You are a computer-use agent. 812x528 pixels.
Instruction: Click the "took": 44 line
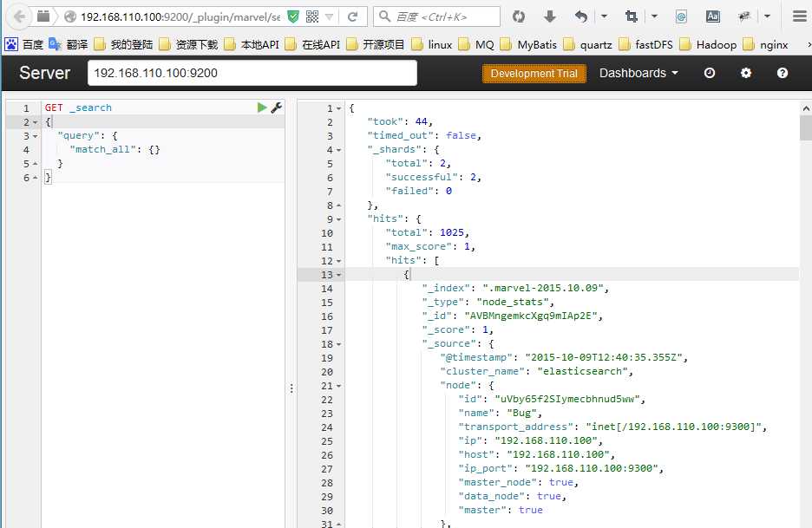(x=399, y=121)
